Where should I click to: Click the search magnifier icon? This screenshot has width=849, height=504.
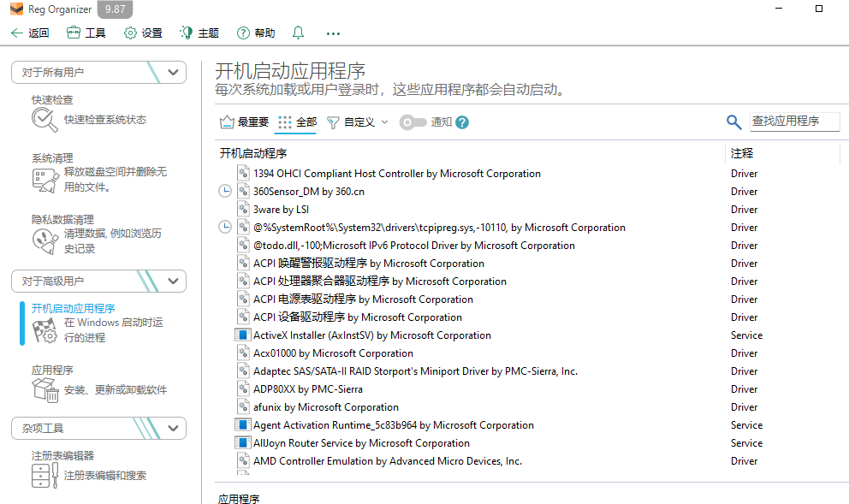[x=733, y=122]
